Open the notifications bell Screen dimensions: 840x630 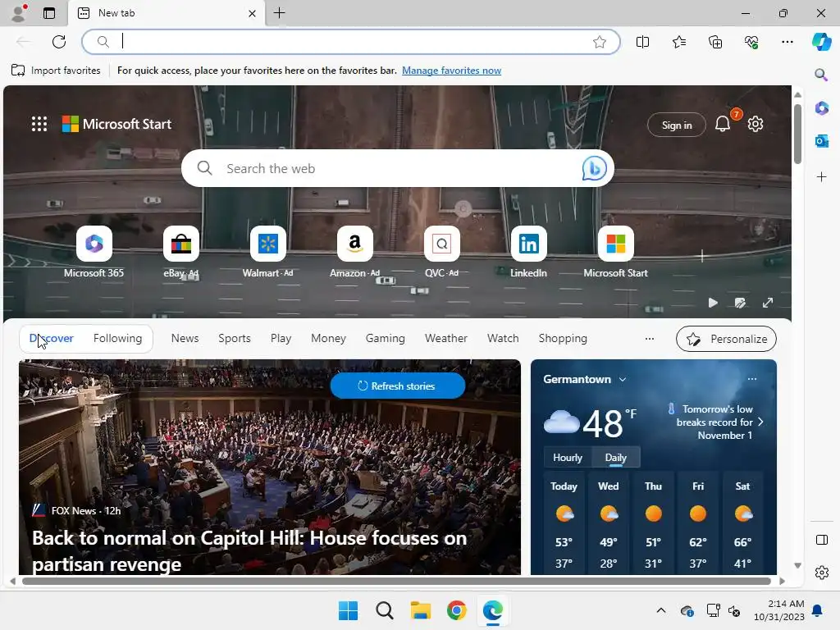tap(722, 125)
